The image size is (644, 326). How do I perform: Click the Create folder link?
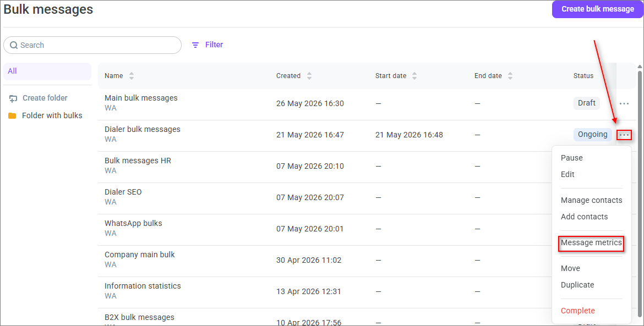(x=45, y=98)
